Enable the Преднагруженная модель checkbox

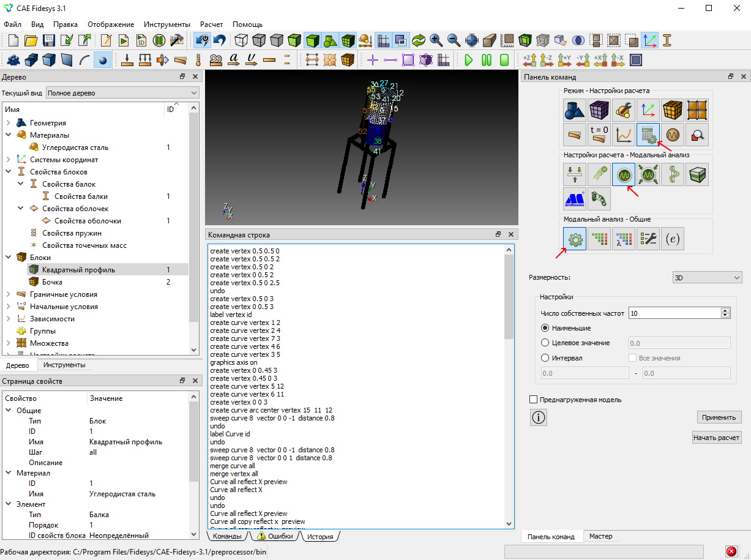[533, 400]
